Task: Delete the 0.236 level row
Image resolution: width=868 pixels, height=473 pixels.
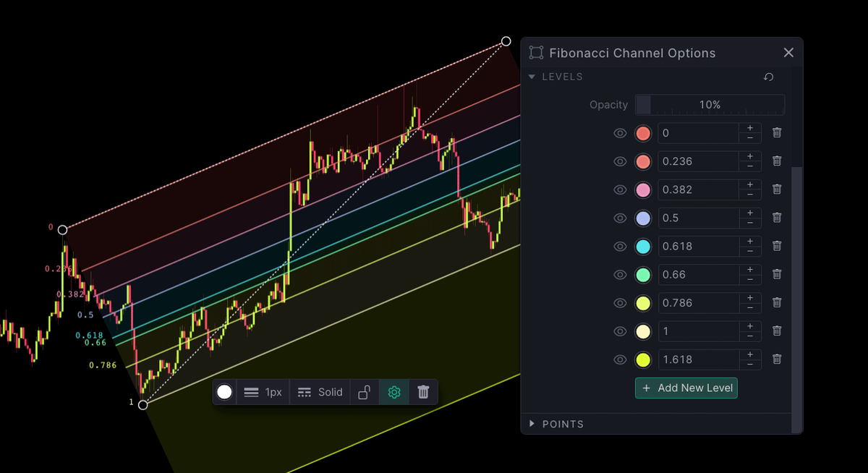Action: [777, 161]
